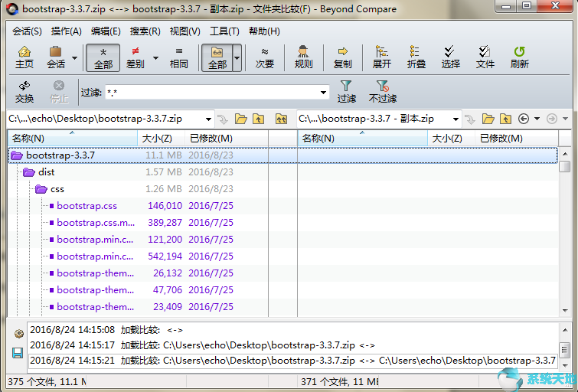Toggle the 次要 minor differences button
This screenshot has width=578, height=392.
coord(265,57)
